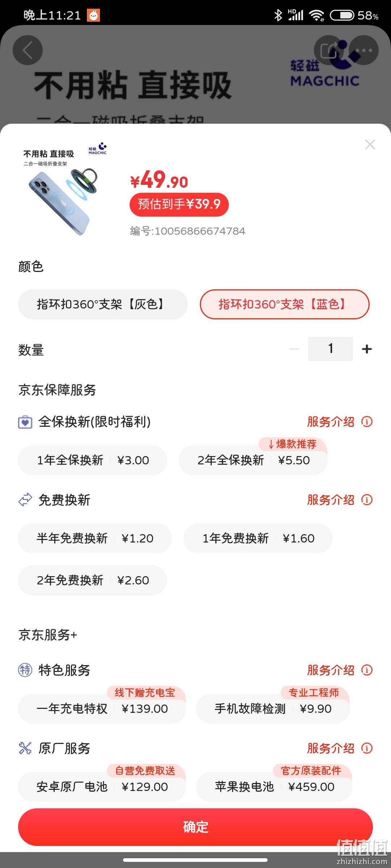The height and width of the screenshot is (868, 391).
Task: Close the product options sheet
Action: pyautogui.click(x=370, y=145)
